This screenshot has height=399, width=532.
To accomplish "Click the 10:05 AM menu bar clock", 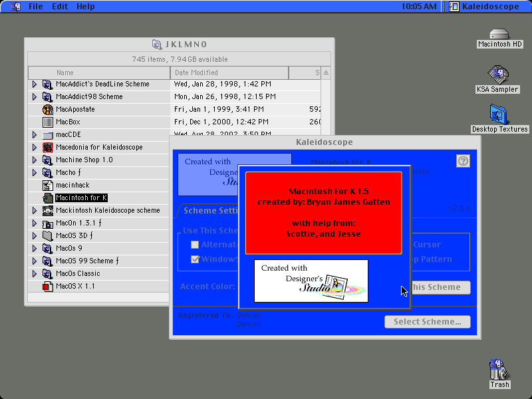I will [x=419, y=7].
